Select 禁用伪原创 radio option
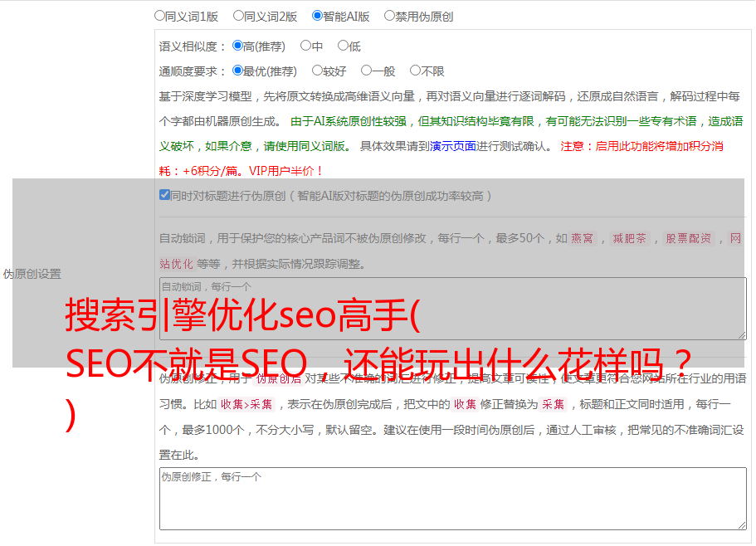 click(x=389, y=16)
